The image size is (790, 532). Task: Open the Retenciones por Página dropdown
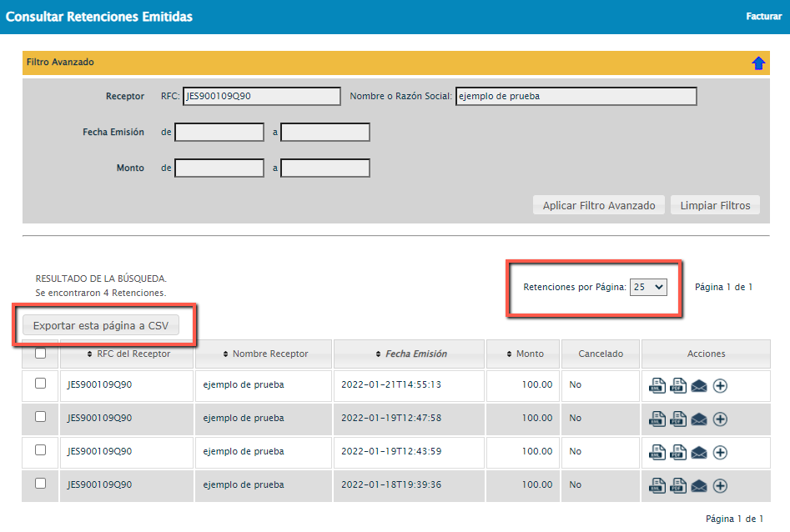(x=648, y=287)
